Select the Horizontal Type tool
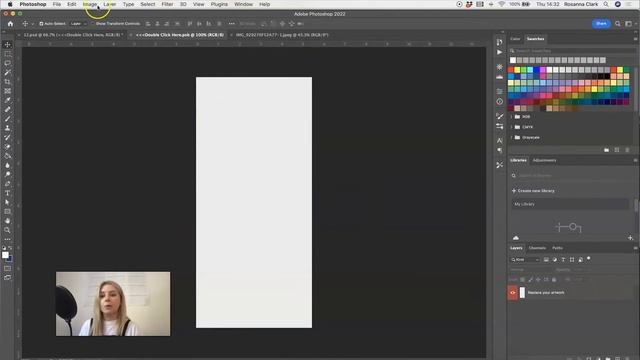 coord(7,193)
